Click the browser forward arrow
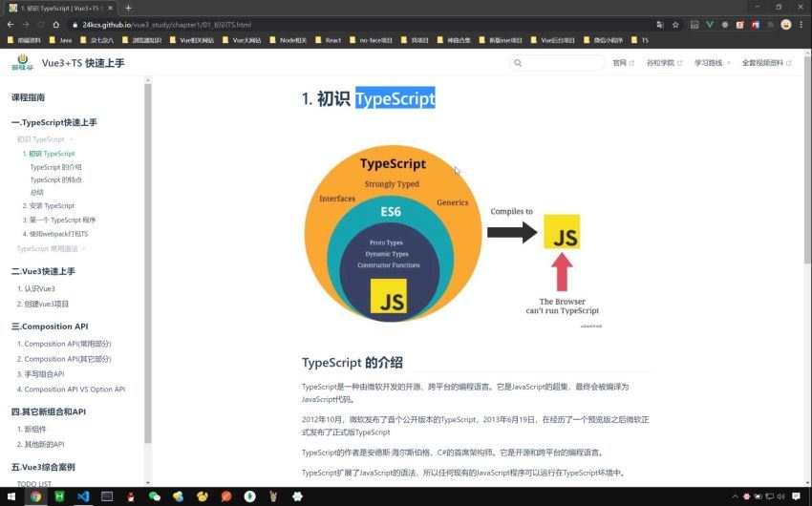 point(26,24)
